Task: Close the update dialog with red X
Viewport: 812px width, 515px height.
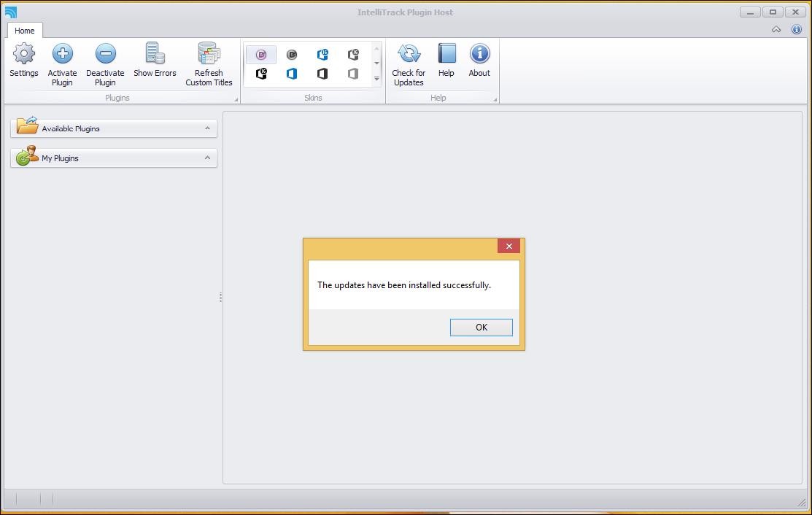Action: coord(509,246)
